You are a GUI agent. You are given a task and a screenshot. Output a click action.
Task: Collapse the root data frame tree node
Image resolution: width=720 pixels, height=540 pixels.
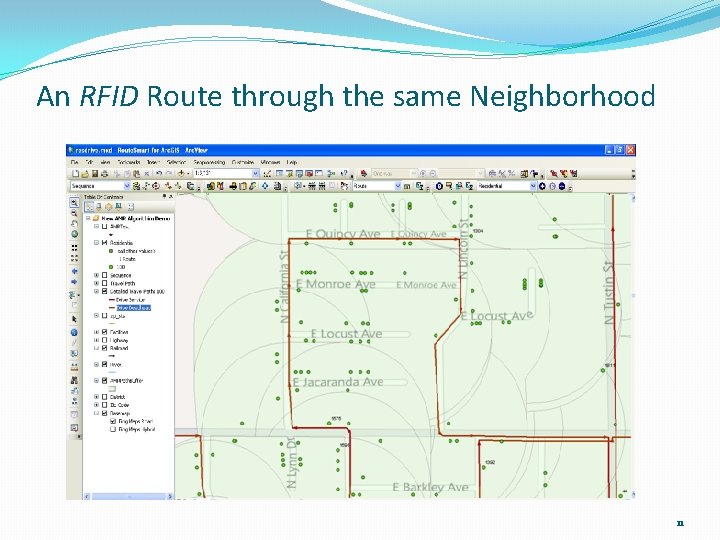tap(88, 219)
